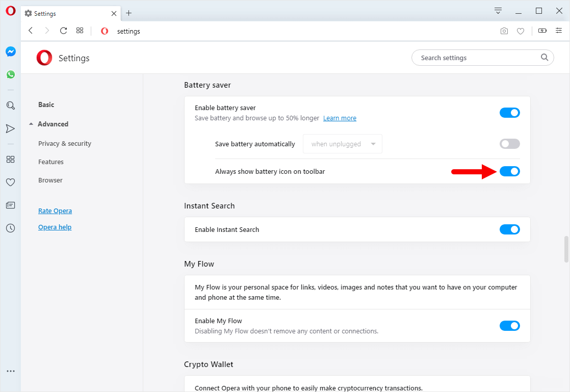Open the tab menu icon in the title bar
570x392 pixels.
click(x=498, y=11)
